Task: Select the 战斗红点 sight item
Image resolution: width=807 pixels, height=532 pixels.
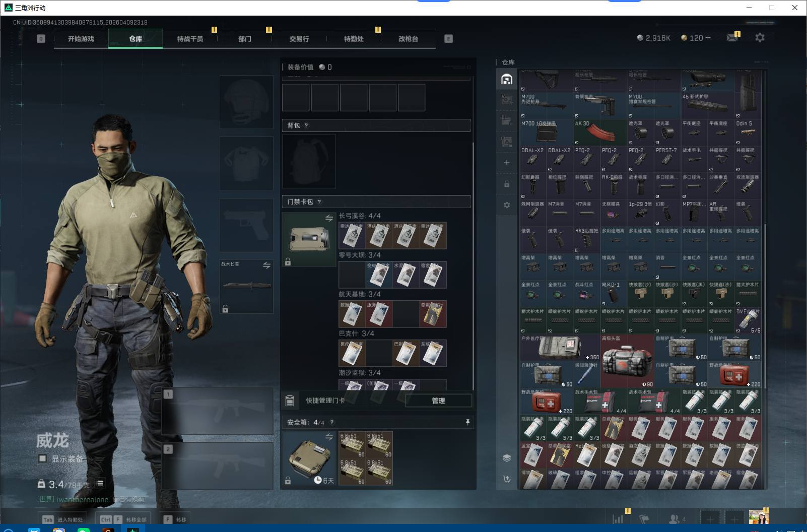Action: pos(587,294)
